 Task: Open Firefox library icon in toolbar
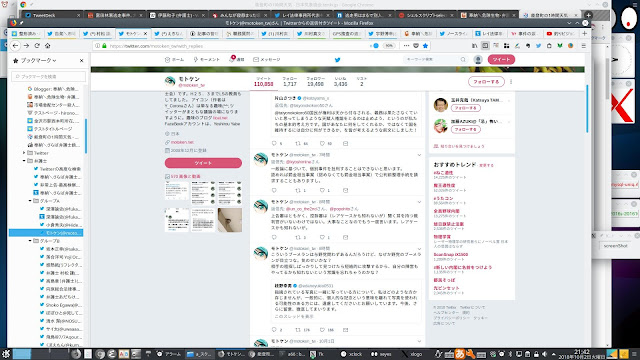click(475, 46)
